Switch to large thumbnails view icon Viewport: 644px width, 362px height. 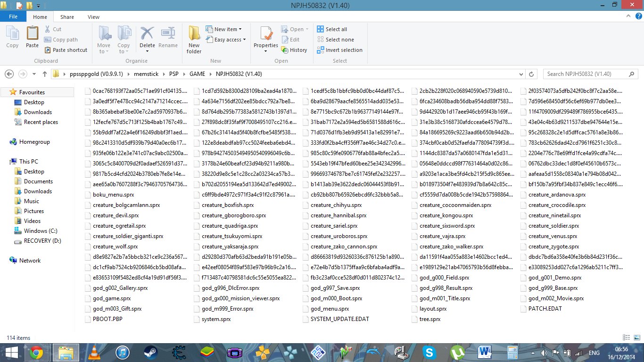[636, 337]
